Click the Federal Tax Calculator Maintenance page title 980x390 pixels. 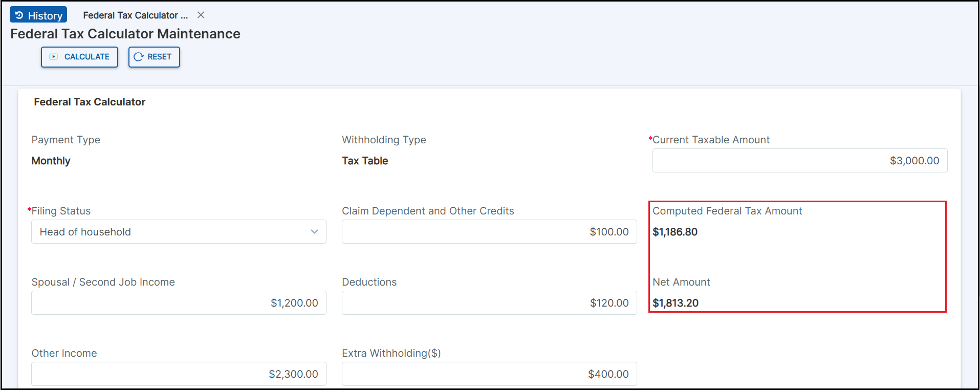[x=125, y=34]
